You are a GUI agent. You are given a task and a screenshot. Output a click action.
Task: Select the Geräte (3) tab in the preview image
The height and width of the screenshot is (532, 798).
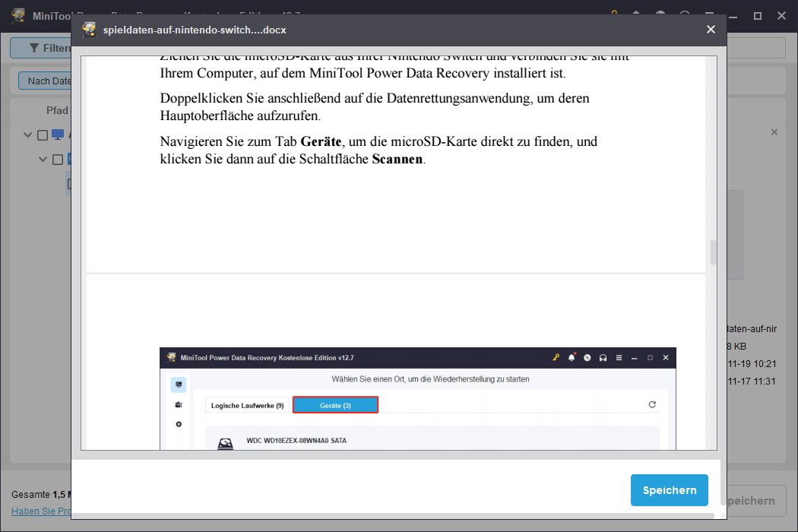335,404
